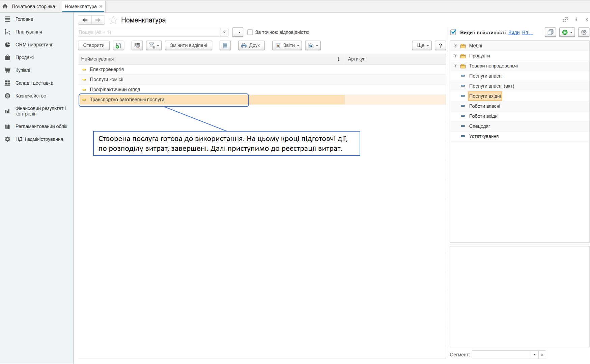Open the Головне sidebar section
This screenshot has height=364, width=590.
[x=24, y=19]
